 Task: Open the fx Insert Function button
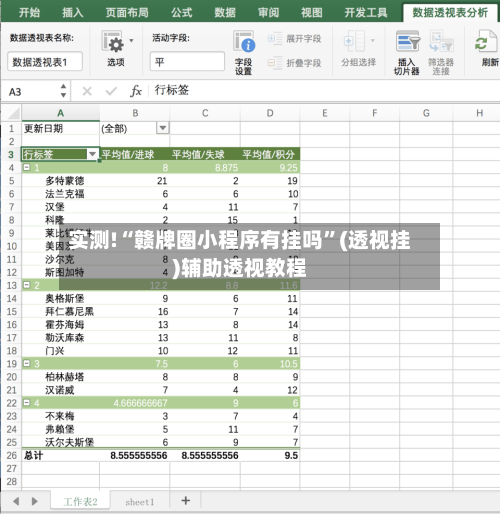(x=136, y=91)
